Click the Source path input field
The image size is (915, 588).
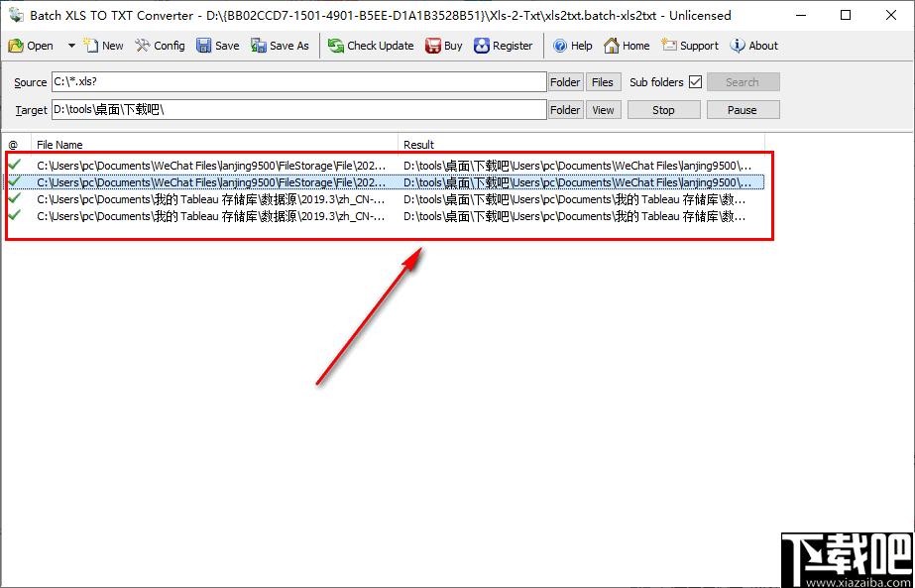click(x=298, y=81)
